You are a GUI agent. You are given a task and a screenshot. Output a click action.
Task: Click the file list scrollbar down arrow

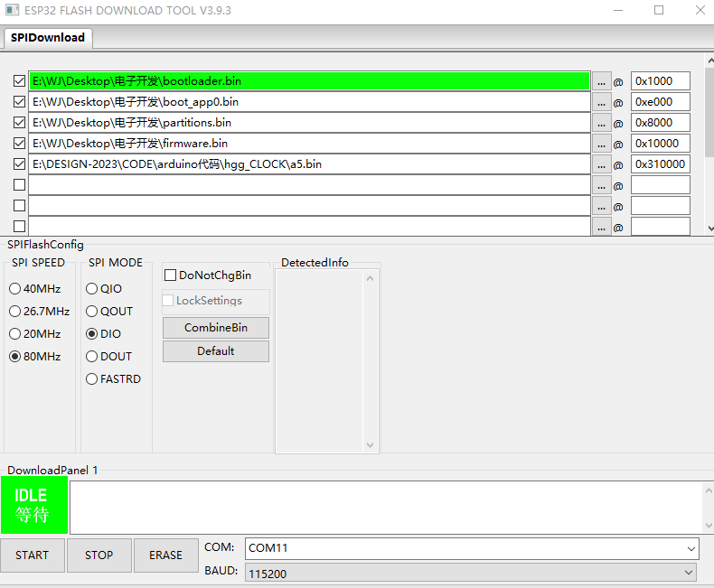pyautogui.click(x=710, y=229)
